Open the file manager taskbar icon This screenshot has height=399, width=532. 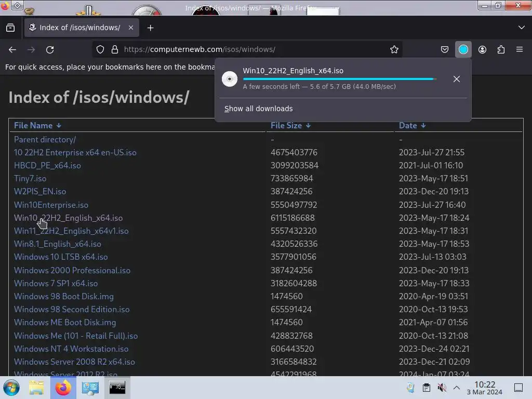click(36, 388)
